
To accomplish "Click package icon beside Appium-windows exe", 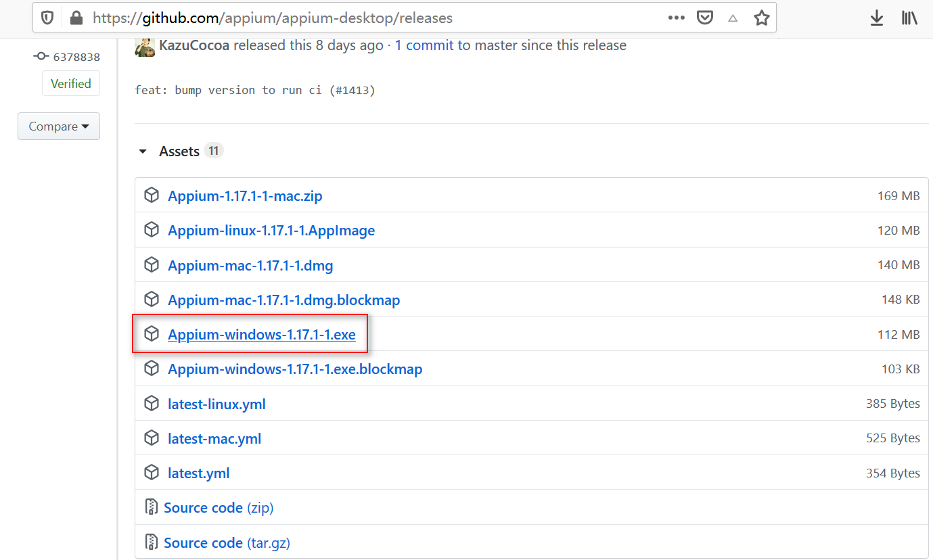I will [152, 333].
